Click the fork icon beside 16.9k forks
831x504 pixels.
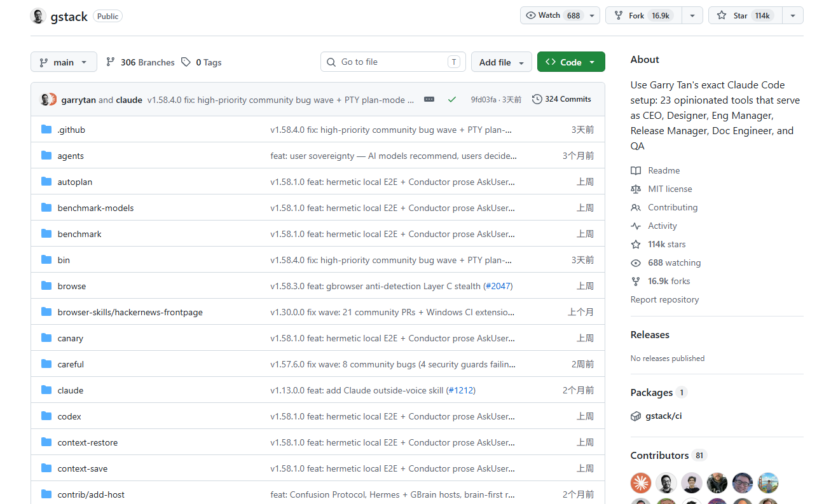pyautogui.click(x=636, y=281)
